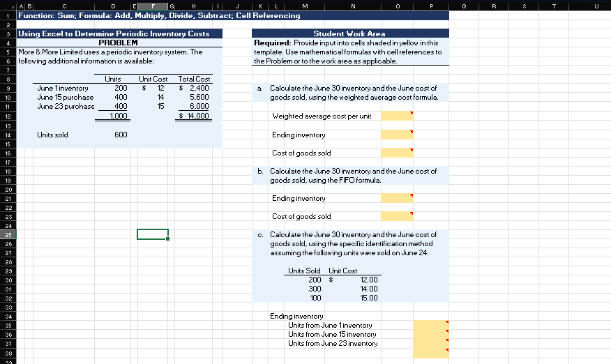Click unit cost value 14.00
This screenshot has height=364, width=611.
(x=369, y=289)
